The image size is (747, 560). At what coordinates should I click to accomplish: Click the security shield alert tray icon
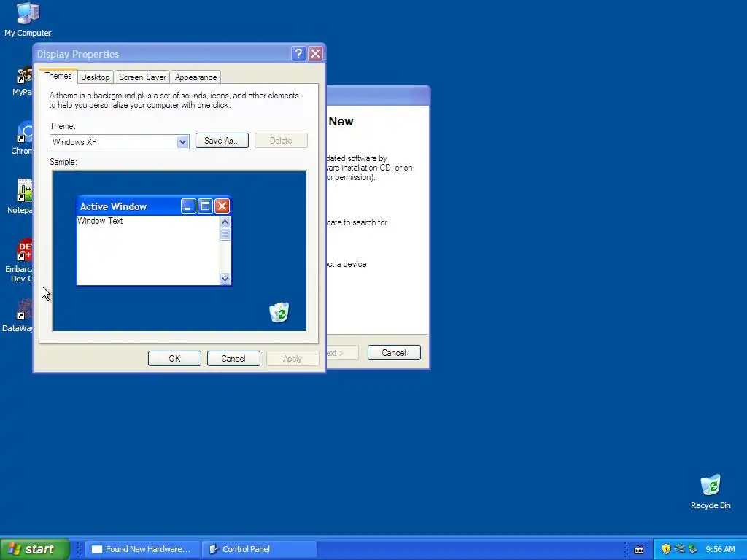click(x=666, y=549)
